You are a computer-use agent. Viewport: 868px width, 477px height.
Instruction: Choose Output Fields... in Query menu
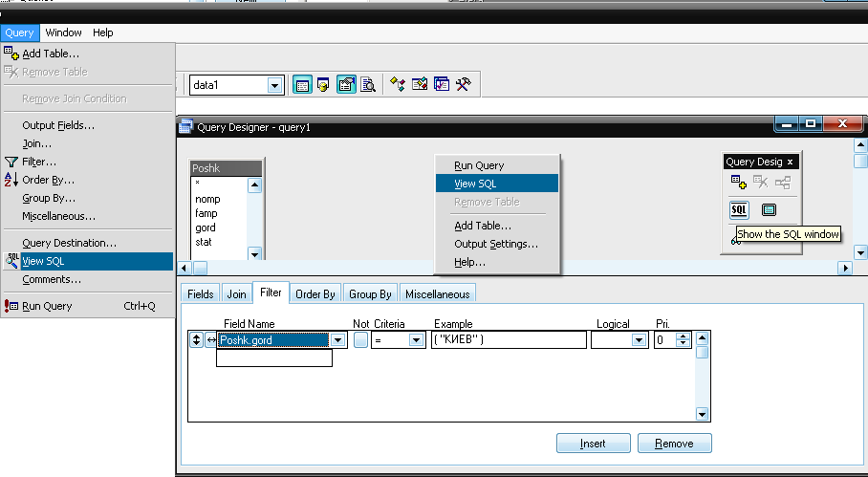tap(88, 125)
